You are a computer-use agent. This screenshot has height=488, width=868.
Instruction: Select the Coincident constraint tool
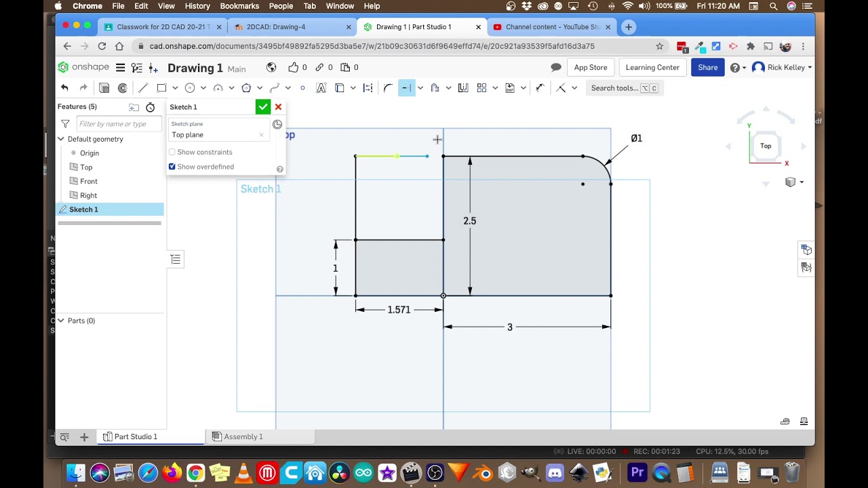point(561,88)
